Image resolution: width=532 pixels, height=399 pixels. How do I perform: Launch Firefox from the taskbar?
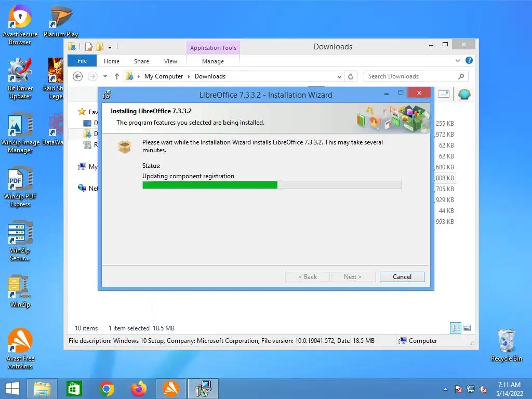click(139, 389)
